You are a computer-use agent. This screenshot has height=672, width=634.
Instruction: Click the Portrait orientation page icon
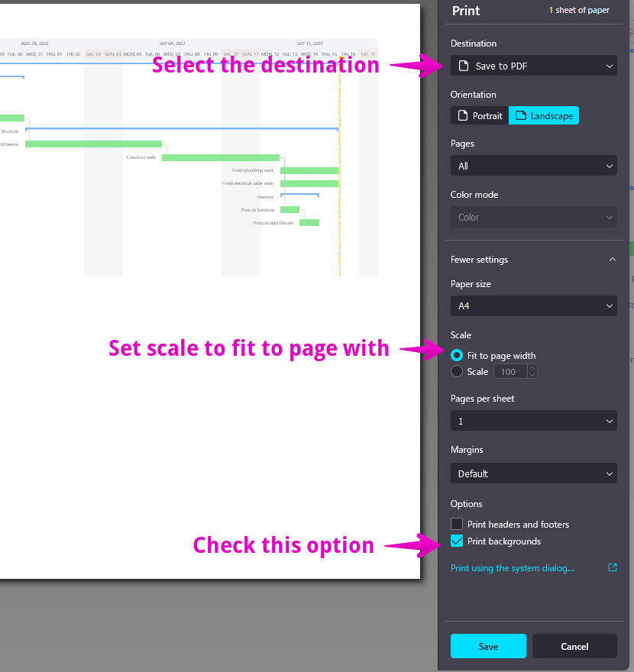462,116
